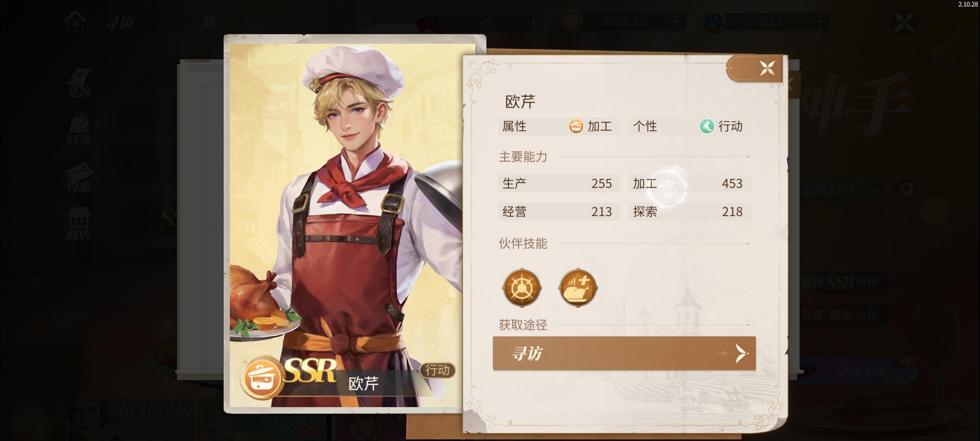The width and height of the screenshot is (980, 441).
Task: Close the 欧芹 character detail panel
Action: [767, 68]
